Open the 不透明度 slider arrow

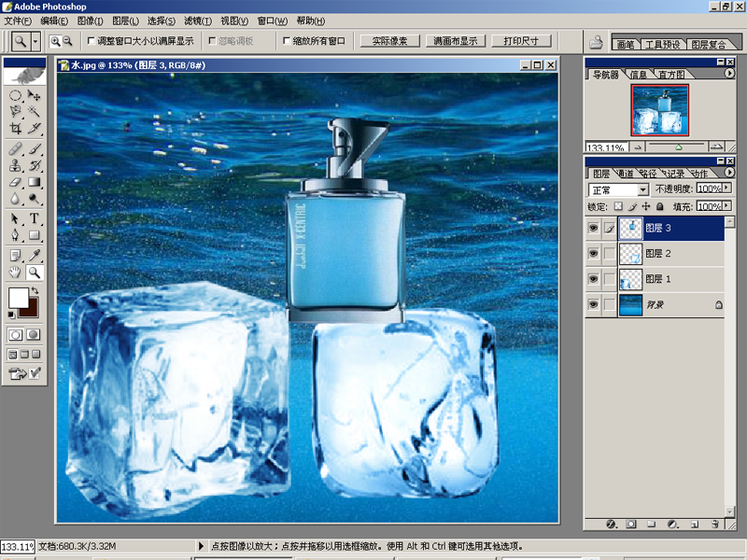coord(726,189)
